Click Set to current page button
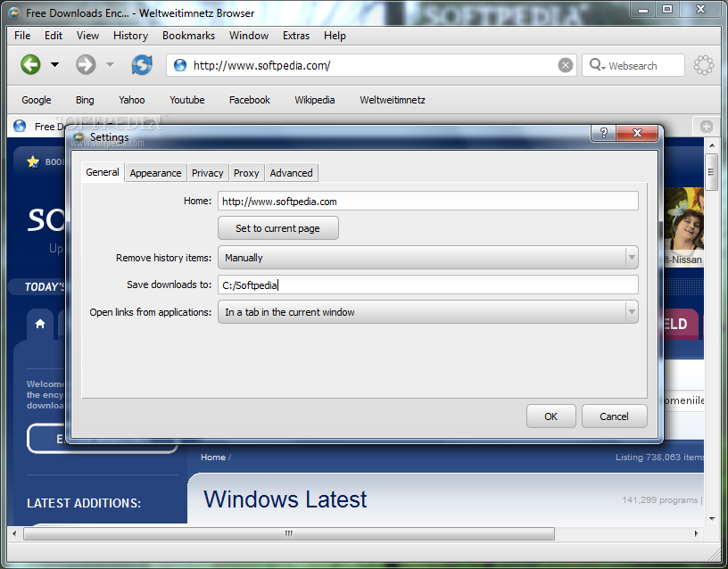Screen dimensions: 728x569 278,228
